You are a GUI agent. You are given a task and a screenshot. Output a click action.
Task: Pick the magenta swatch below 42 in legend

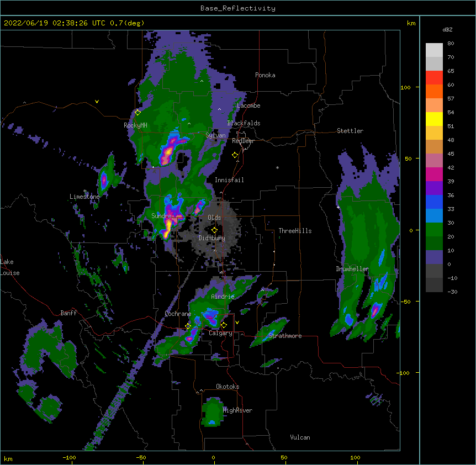pyautogui.click(x=434, y=174)
